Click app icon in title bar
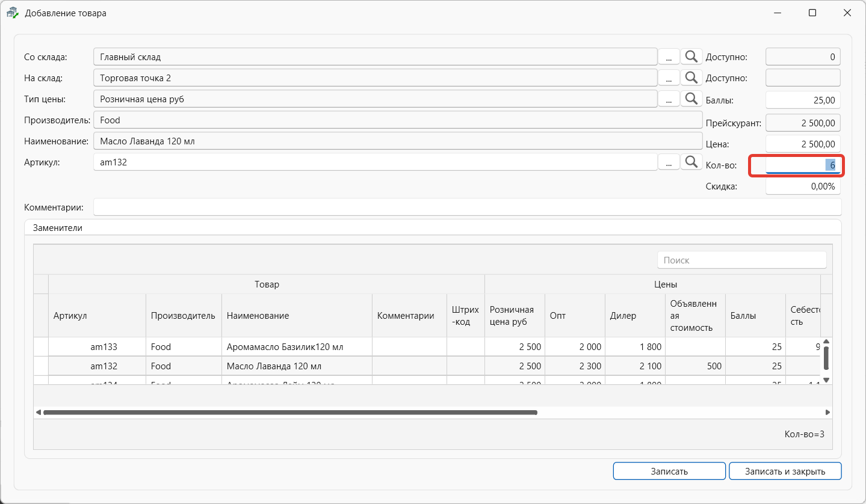 coord(12,13)
